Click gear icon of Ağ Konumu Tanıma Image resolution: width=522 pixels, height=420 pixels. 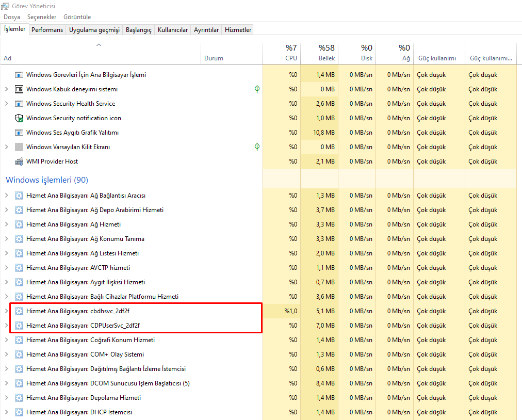pyautogui.click(x=19, y=239)
